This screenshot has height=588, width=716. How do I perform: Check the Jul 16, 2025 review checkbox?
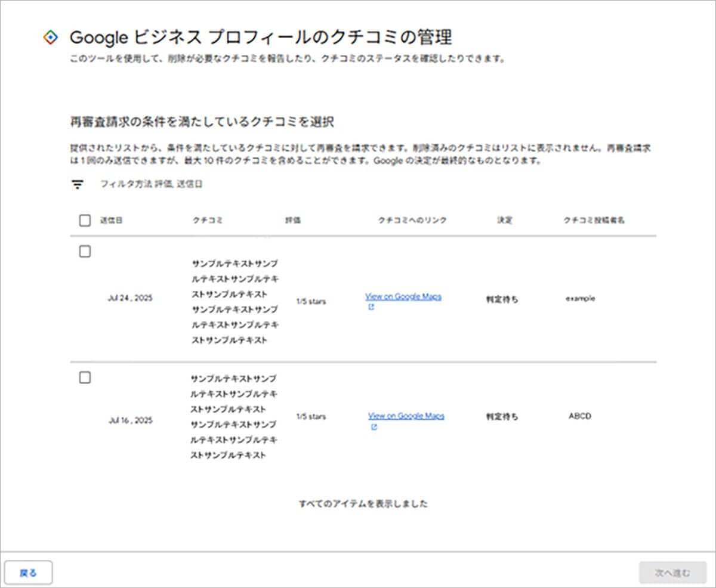[x=85, y=377]
